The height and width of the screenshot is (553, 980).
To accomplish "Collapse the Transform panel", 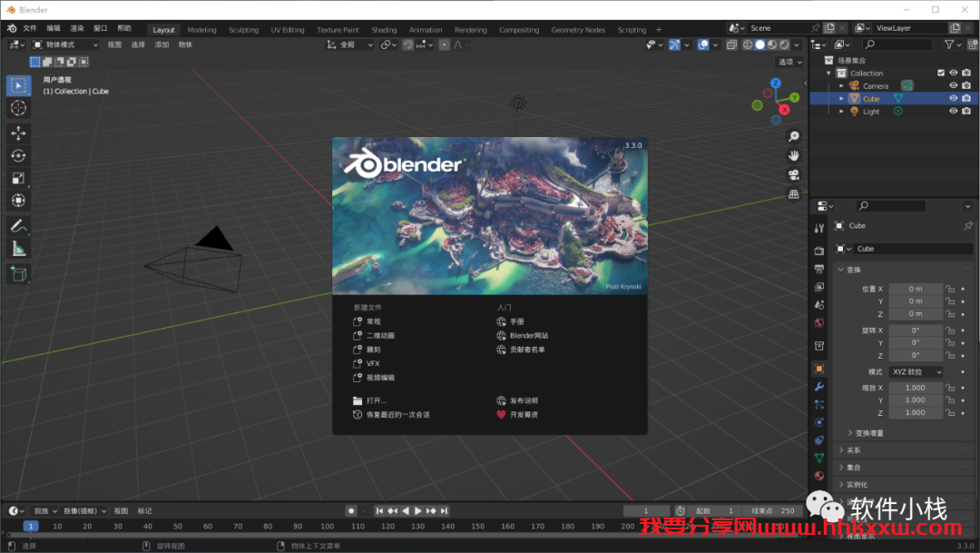I will pos(840,270).
